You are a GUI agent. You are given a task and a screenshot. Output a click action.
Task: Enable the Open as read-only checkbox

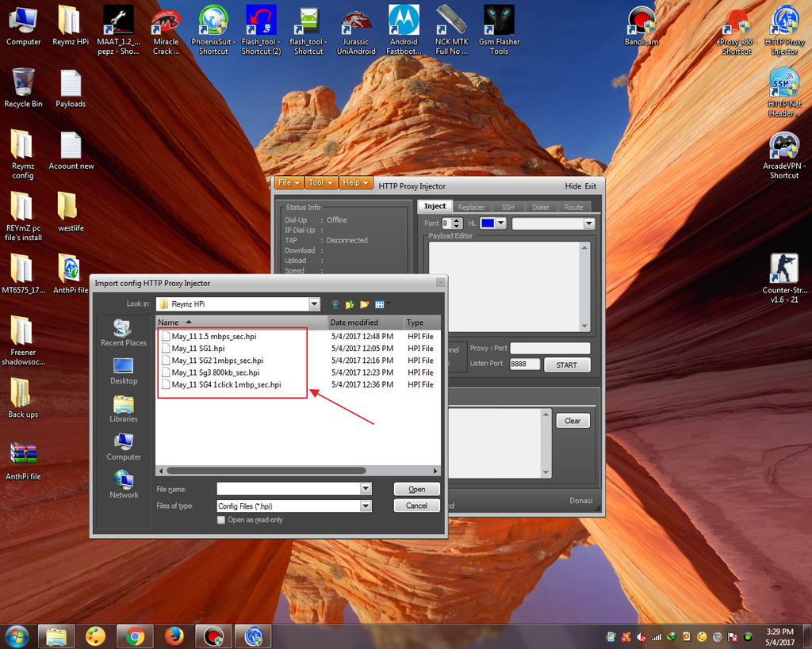221,520
